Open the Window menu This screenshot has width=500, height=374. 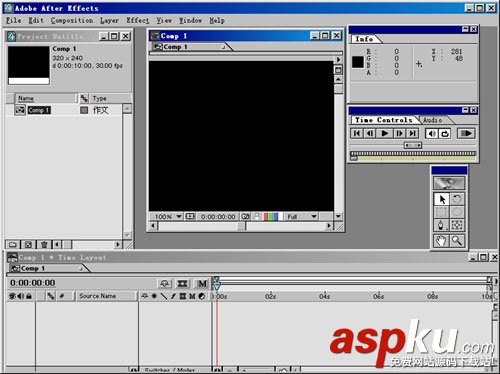[x=191, y=20]
